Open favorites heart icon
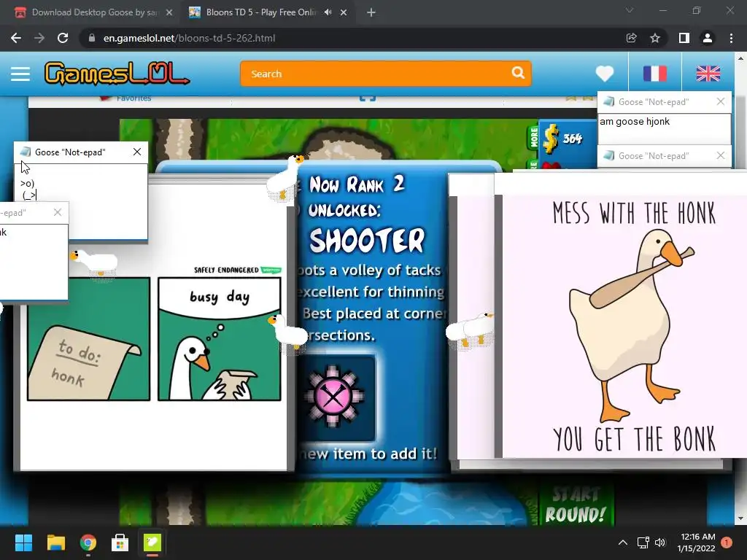Screen dimensions: 747x560 (x=605, y=74)
